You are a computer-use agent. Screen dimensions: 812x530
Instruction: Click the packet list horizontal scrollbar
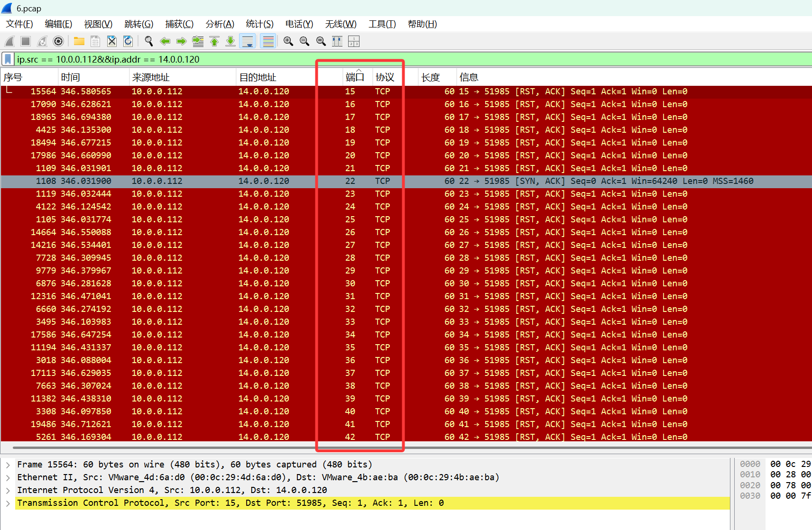(x=412, y=448)
